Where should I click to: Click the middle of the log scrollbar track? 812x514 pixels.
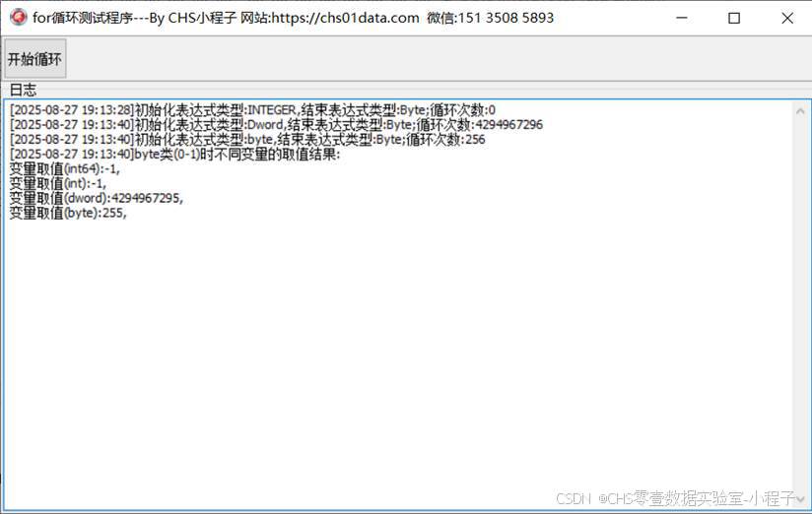[x=800, y=305]
